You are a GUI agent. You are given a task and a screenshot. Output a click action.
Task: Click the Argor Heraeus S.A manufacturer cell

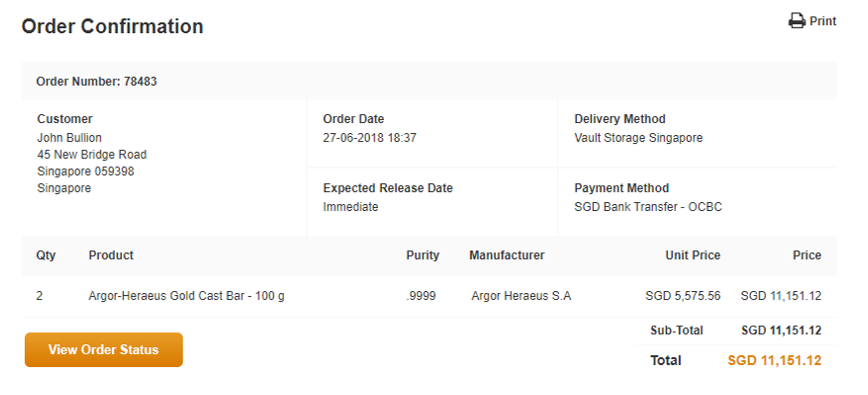coord(521,296)
